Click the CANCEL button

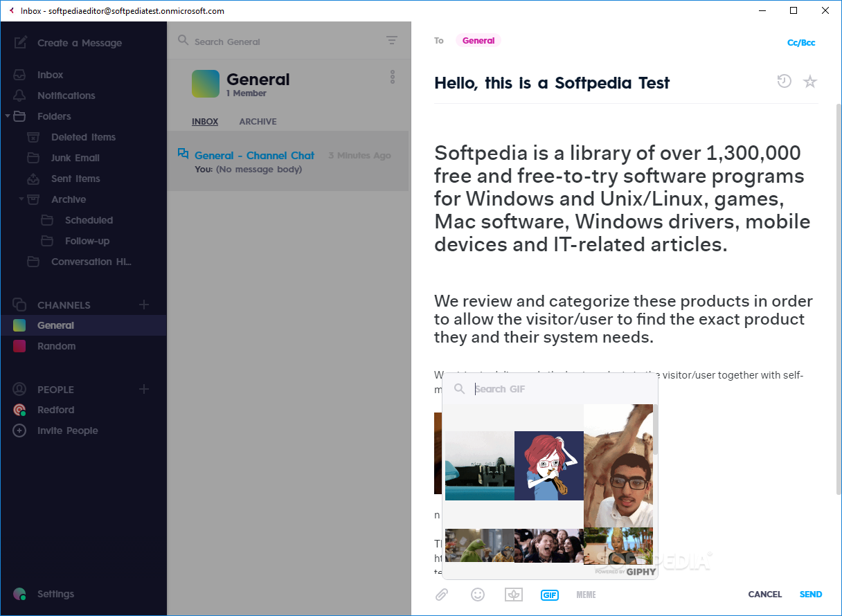click(x=765, y=595)
